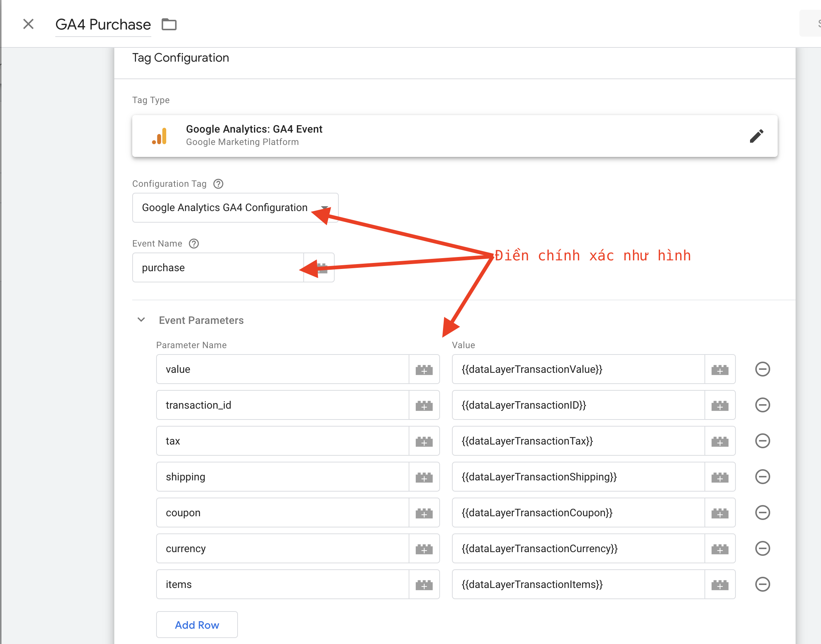The width and height of the screenshot is (821, 644).
Task: Remove the items parameter row
Action: coord(762,585)
